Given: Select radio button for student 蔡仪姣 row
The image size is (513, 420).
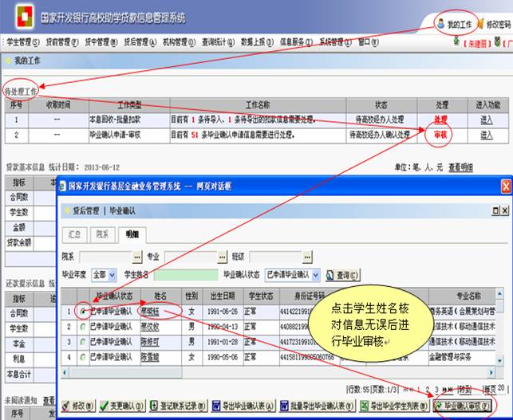Looking at the screenshot, I should coord(82,327).
